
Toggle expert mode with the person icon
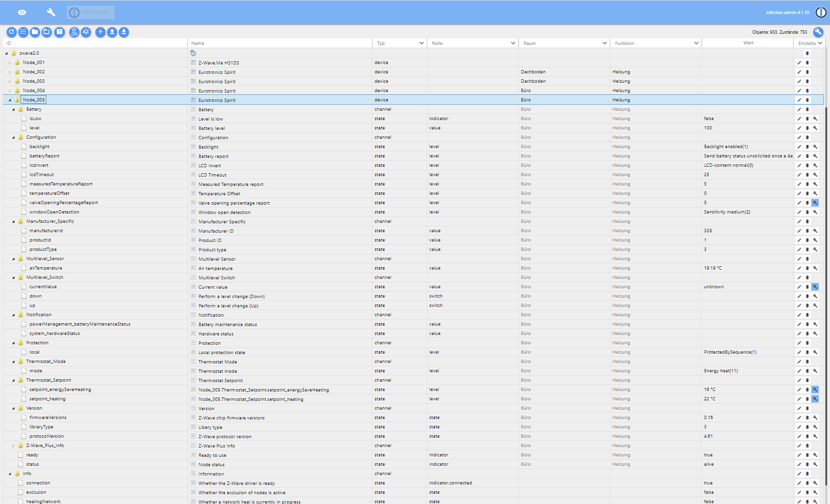click(x=74, y=32)
